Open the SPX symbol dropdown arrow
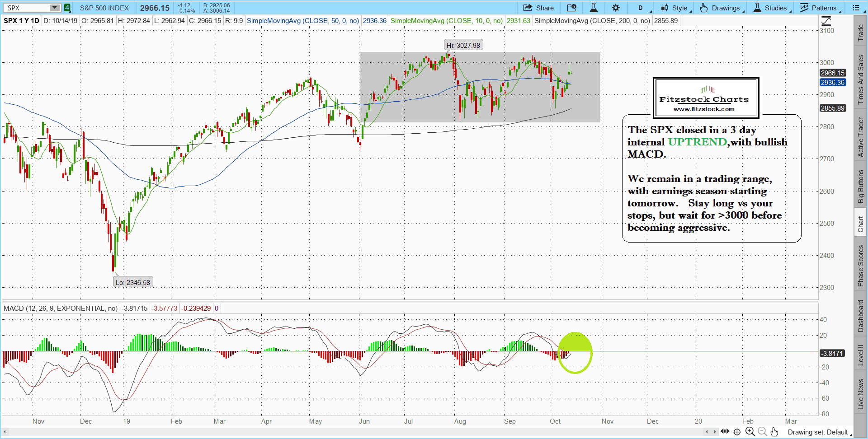This screenshot has height=439, width=868. click(54, 8)
